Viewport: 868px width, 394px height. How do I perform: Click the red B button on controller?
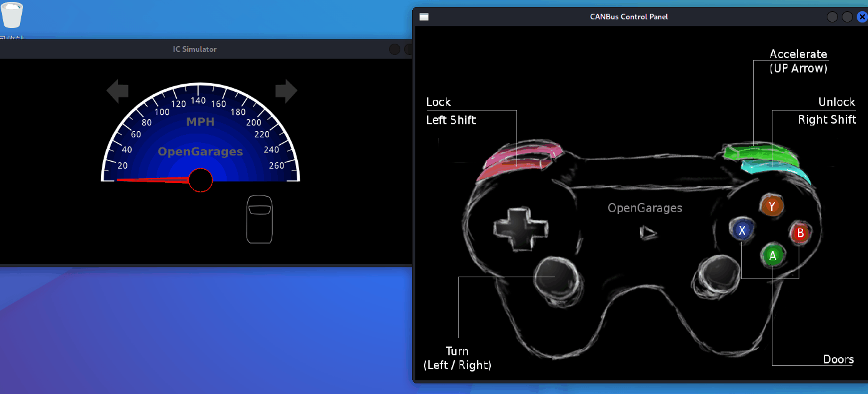800,234
